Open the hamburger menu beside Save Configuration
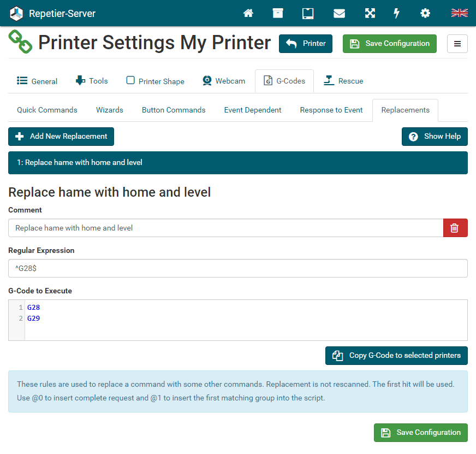The height and width of the screenshot is (454, 476). (x=457, y=44)
